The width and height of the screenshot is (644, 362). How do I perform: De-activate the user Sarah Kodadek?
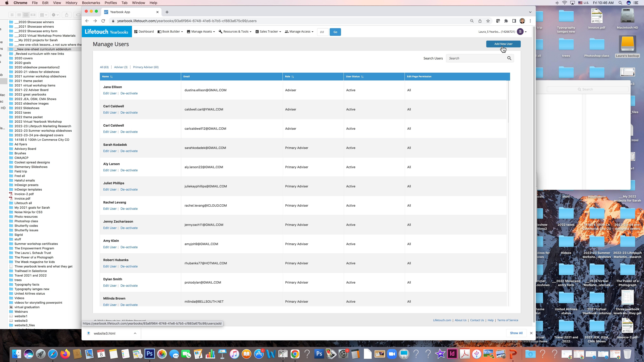129,151
